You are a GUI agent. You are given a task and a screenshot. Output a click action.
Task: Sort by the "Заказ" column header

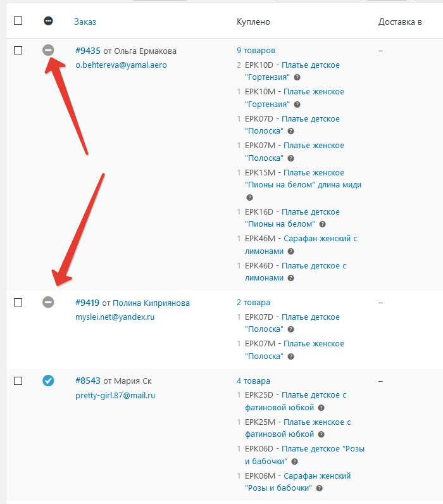pos(85,22)
